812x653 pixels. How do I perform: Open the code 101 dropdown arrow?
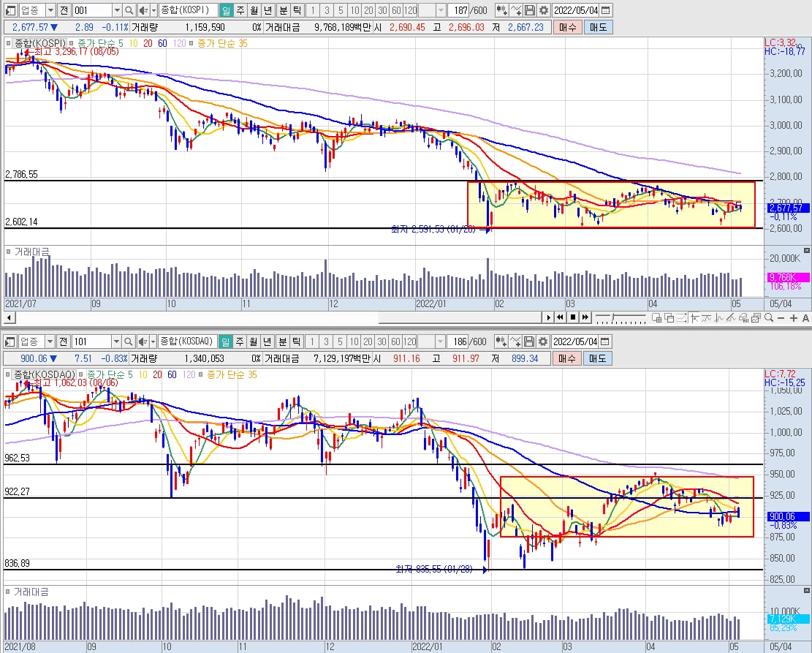pyautogui.click(x=117, y=341)
